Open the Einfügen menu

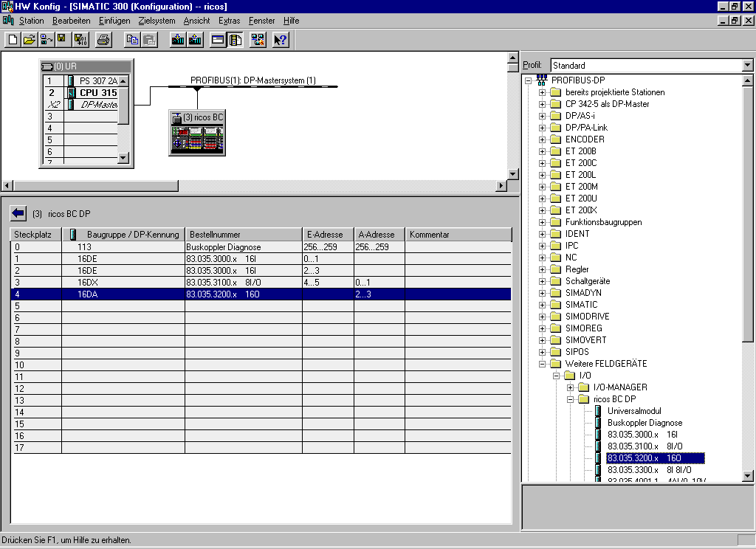[x=114, y=21]
